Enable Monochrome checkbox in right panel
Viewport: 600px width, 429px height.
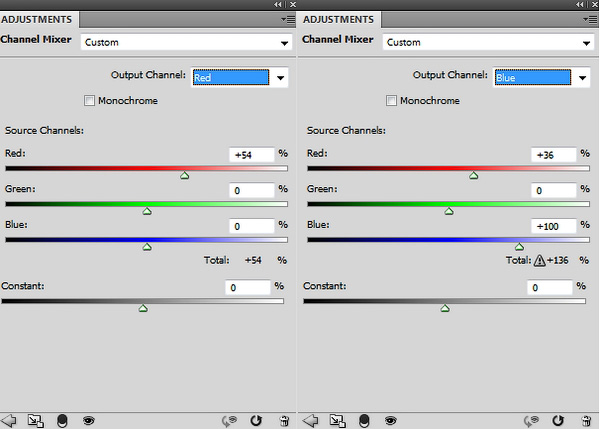pos(393,101)
